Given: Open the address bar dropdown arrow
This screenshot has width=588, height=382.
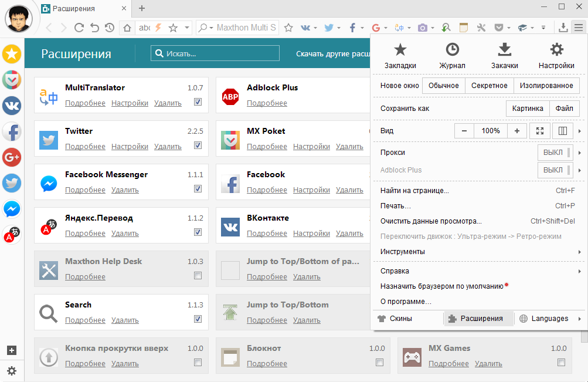Looking at the screenshot, I should tap(186, 28).
